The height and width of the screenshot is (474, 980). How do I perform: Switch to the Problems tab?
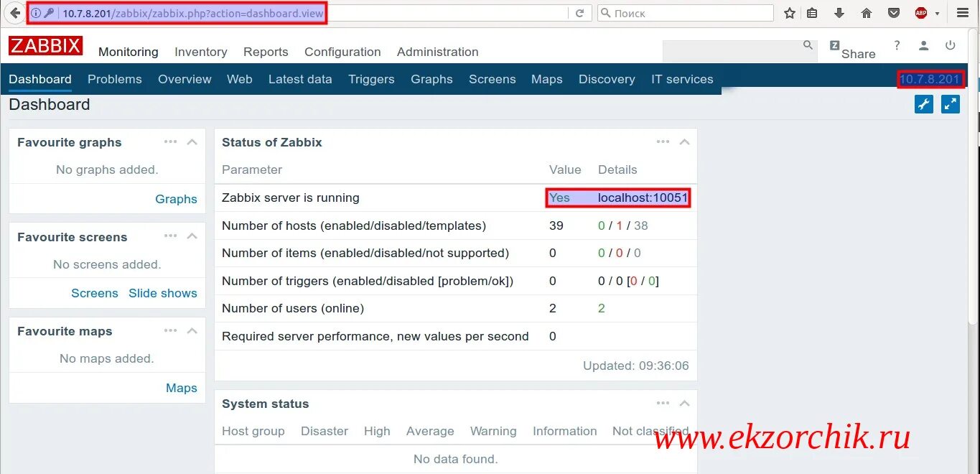coord(115,79)
